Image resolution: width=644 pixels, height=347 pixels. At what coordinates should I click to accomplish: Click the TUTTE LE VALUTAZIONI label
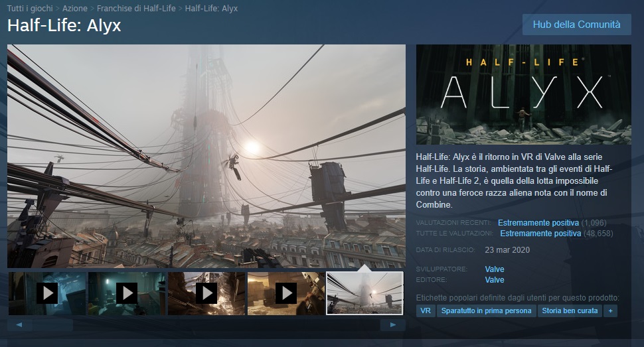click(x=455, y=234)
